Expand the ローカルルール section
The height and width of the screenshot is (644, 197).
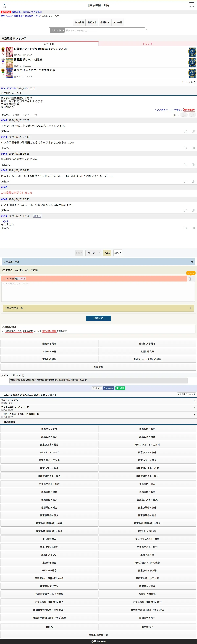click(98, 262)
